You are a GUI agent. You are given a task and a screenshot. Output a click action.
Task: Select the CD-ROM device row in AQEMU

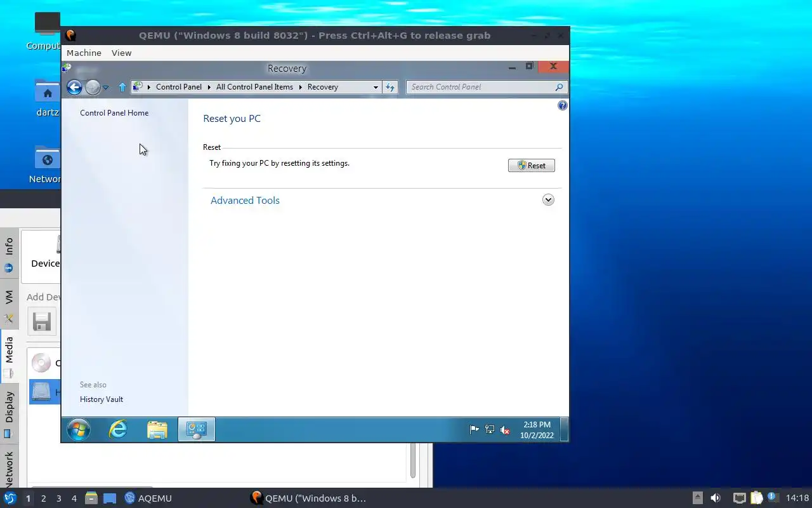[44, 363]
